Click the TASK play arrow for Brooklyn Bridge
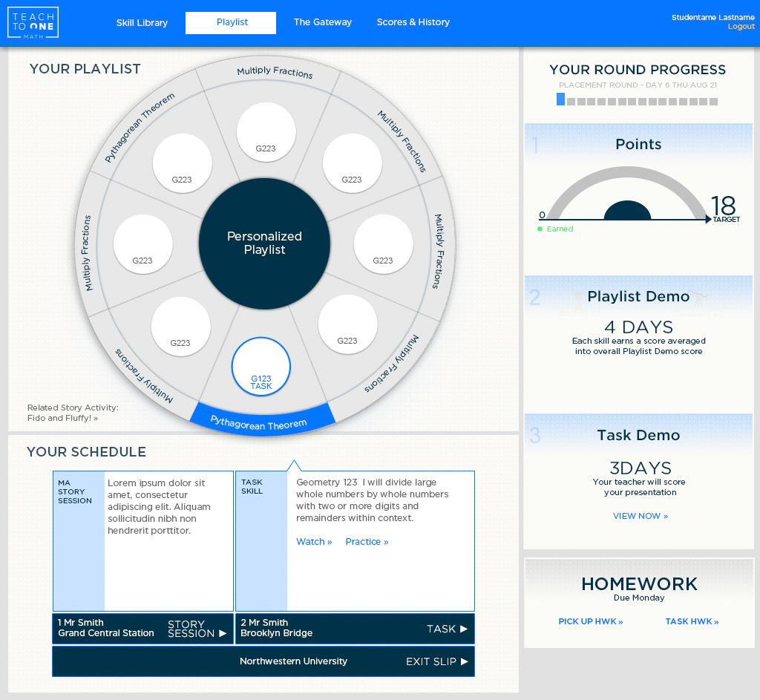 [464, 629]
